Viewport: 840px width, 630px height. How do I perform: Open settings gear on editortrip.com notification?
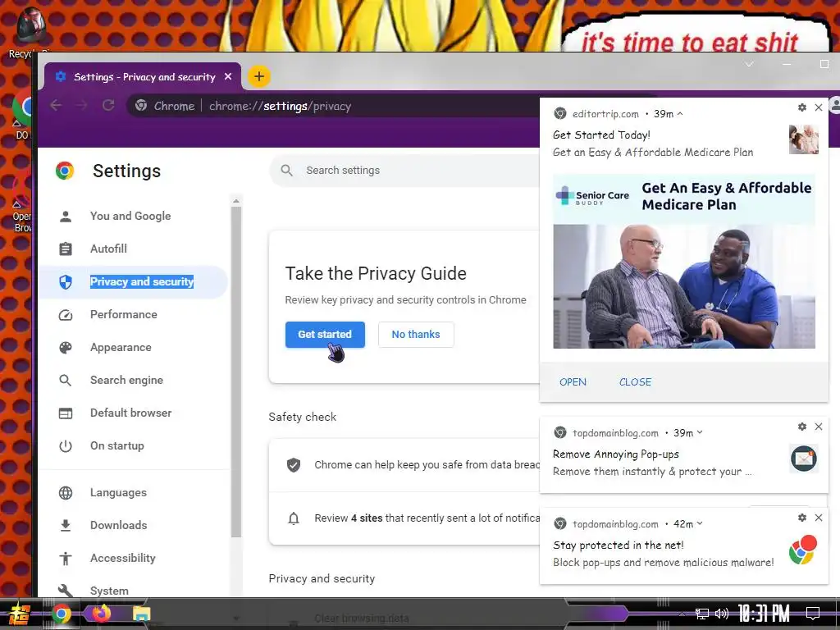point(802,107)
